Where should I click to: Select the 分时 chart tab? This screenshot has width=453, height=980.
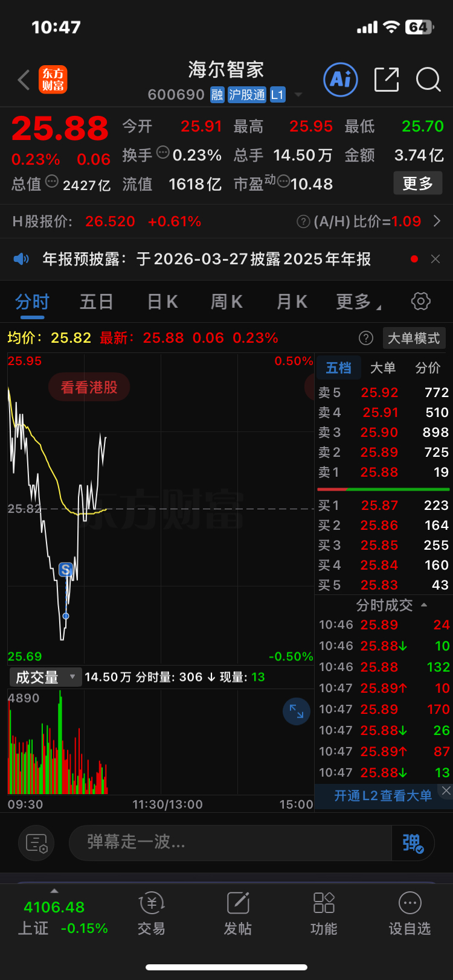point(32,302)
